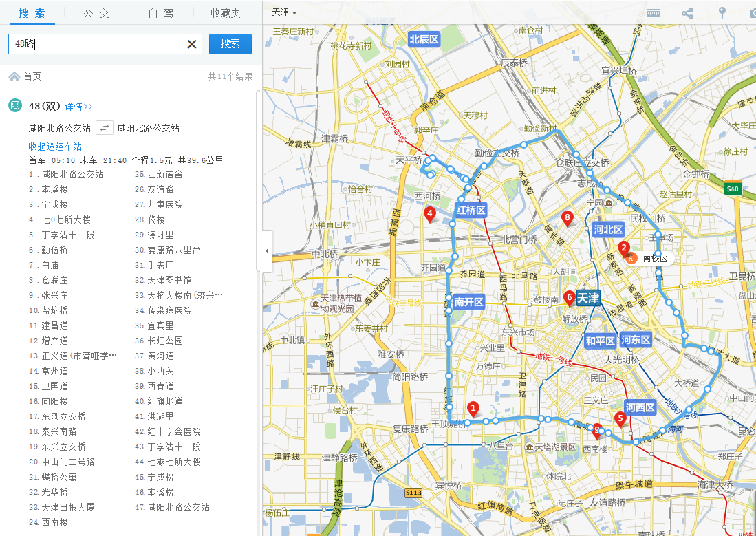
Task: Select map marker number 5
Action: pos(620,419)
